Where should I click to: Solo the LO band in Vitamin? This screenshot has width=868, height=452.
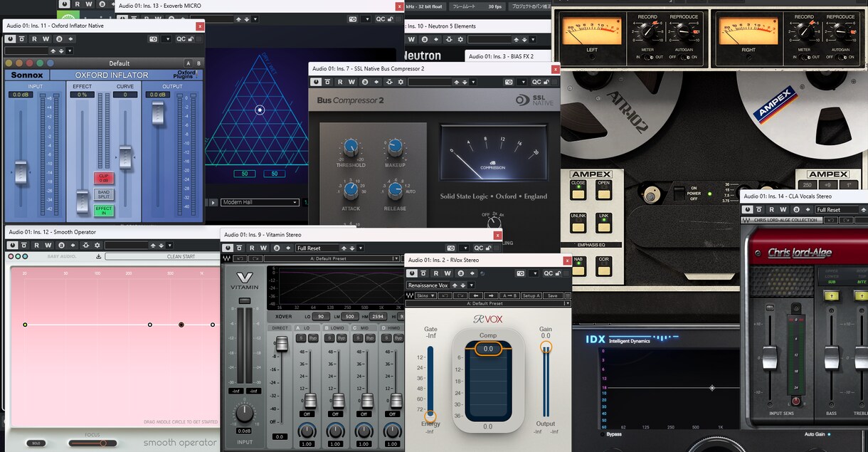point(301,338)
